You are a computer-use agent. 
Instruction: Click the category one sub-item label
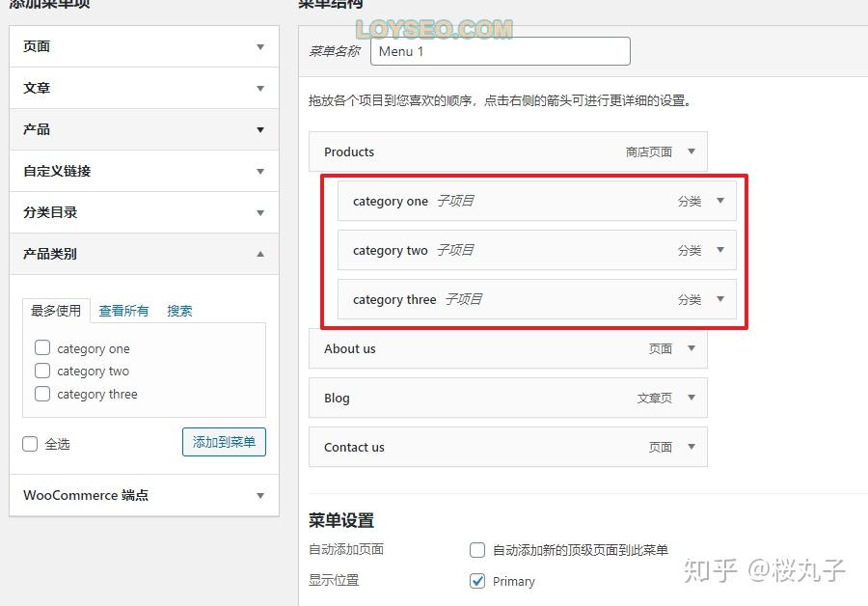point(391,201)
